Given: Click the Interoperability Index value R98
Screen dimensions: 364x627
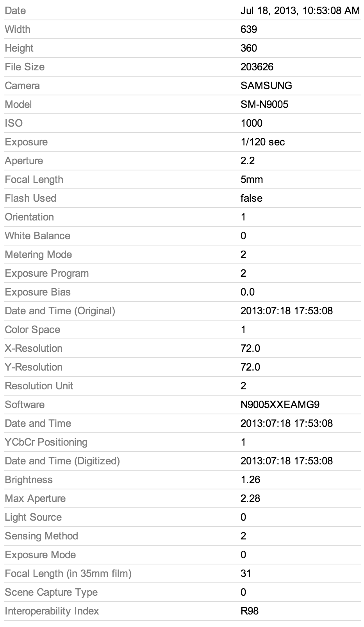Looking at the screenshot, I should click(x=250, y=611).
